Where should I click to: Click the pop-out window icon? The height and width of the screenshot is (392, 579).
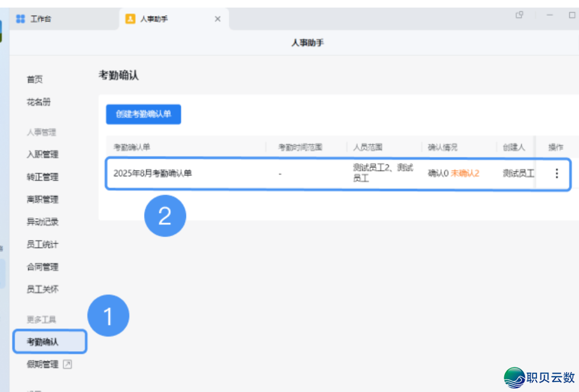click(x=519, y=15)
